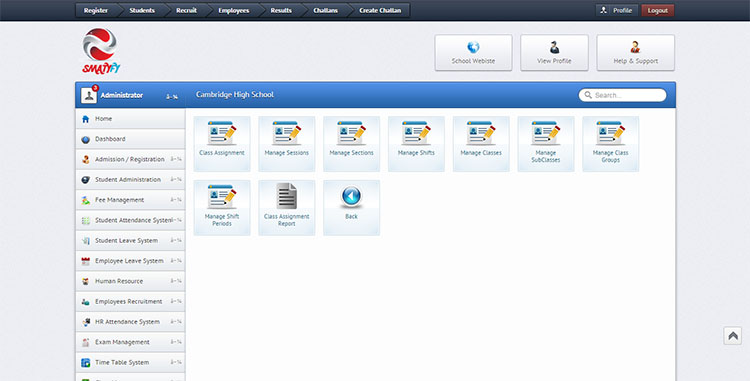Open the Manage Class Groups tile

coord(610,143)
